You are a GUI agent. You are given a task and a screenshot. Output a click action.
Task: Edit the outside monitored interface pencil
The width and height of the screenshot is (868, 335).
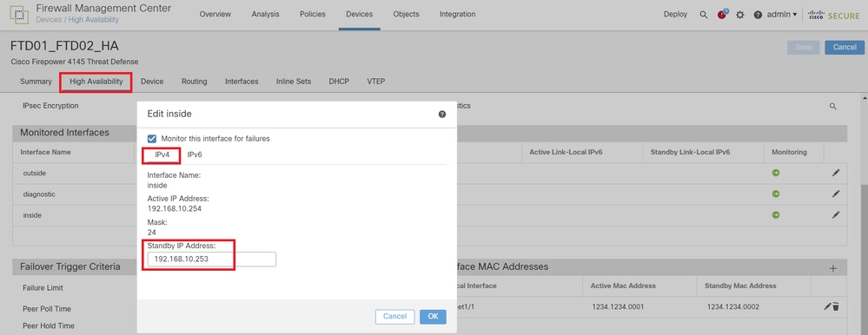click(835, 173)
